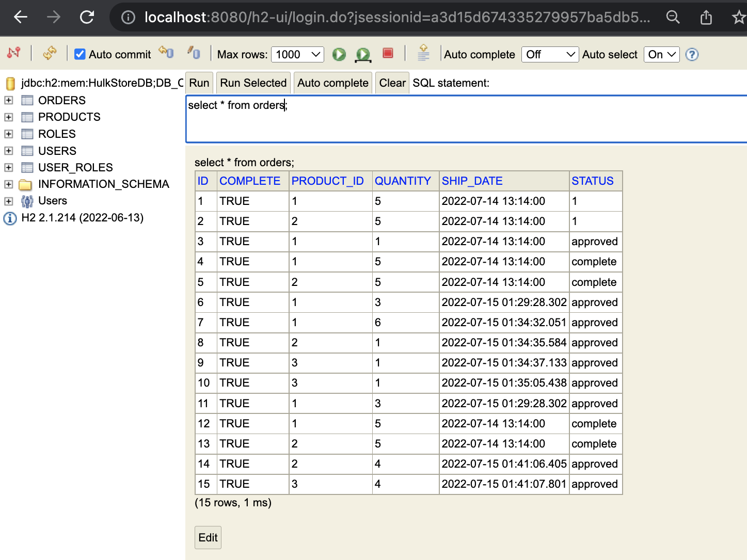
Task: Click the Run Selected toolbar icon
Action: pyautogui.click(x=363, y=55)
